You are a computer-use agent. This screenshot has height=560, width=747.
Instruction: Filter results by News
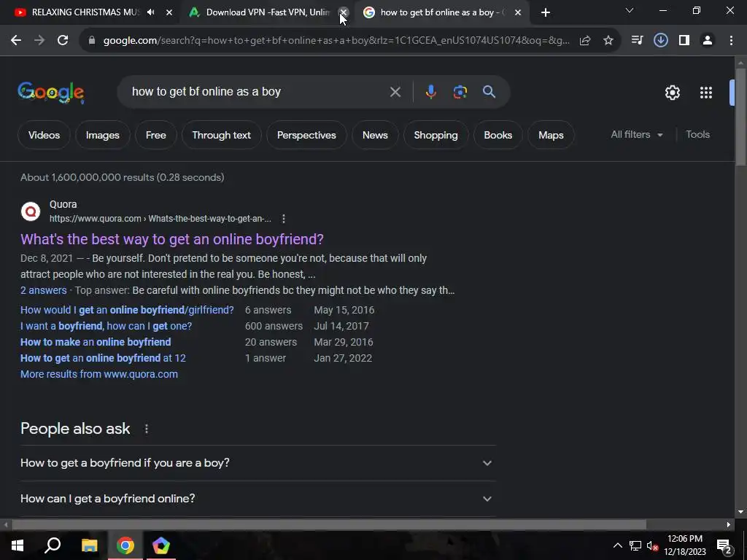pyautogui.click(x=375, y=135)
